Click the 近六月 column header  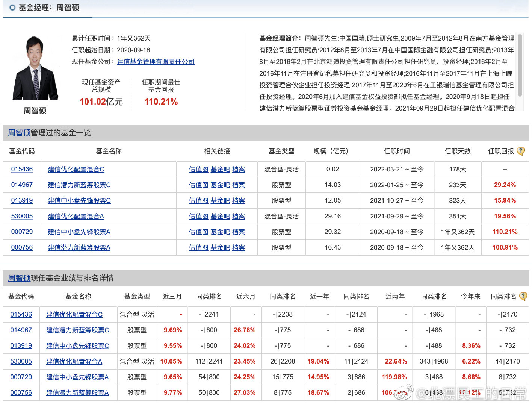click(246, 296)
